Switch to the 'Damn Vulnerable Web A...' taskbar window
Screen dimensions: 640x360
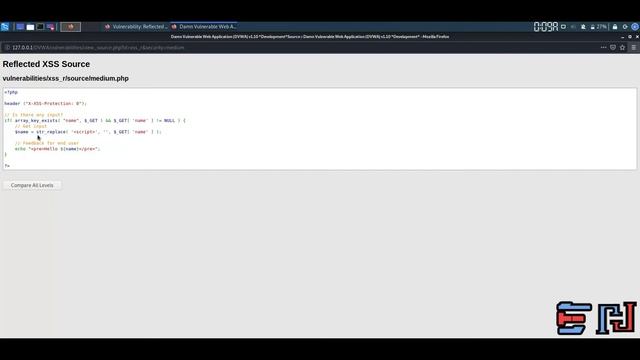(203, 27)
